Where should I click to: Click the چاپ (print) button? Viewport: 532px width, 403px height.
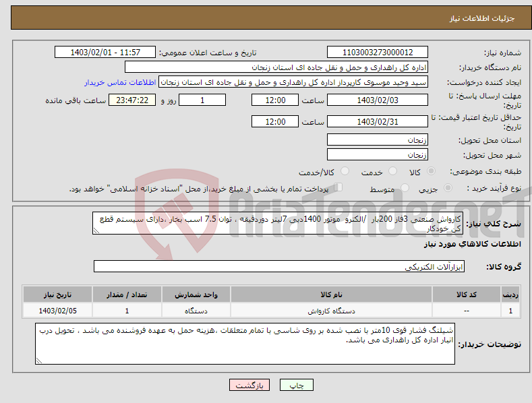click(x=296, y=385)
